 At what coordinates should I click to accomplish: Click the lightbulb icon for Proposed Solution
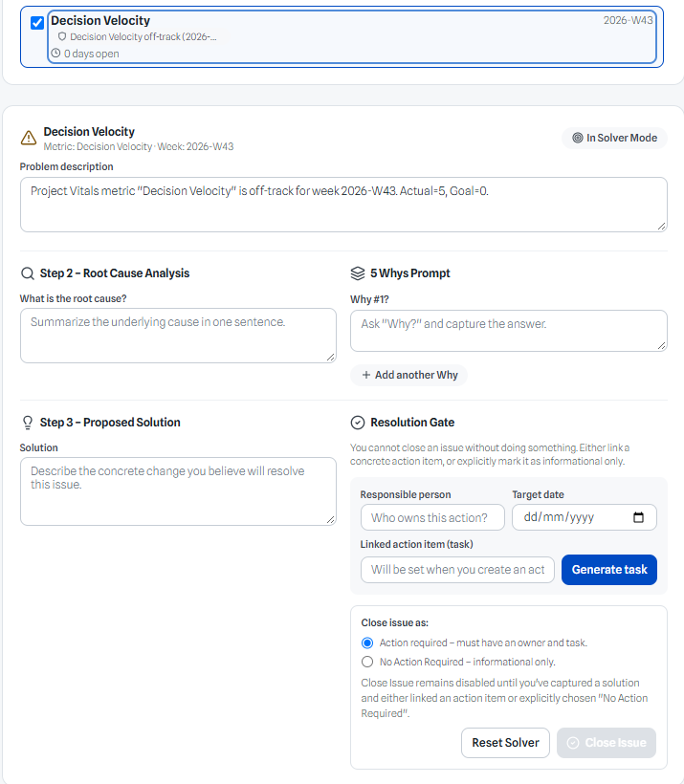(x=28, y=423)
